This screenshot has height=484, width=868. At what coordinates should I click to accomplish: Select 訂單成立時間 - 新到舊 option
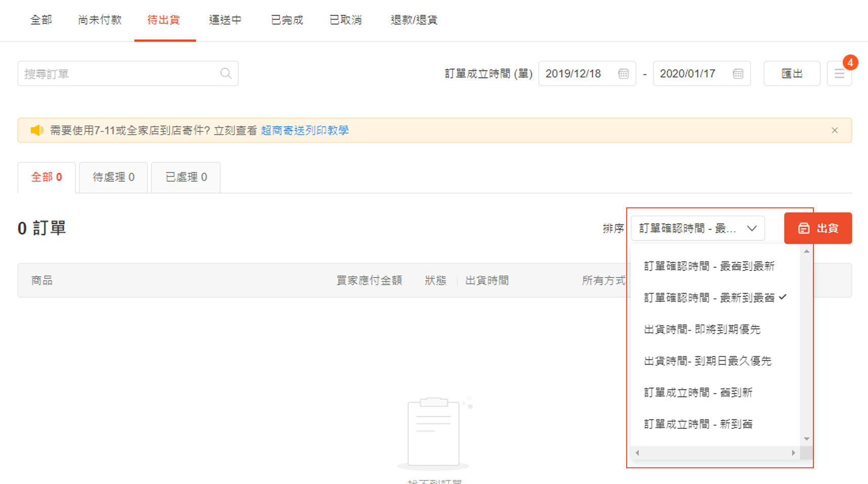click(698, 424)
